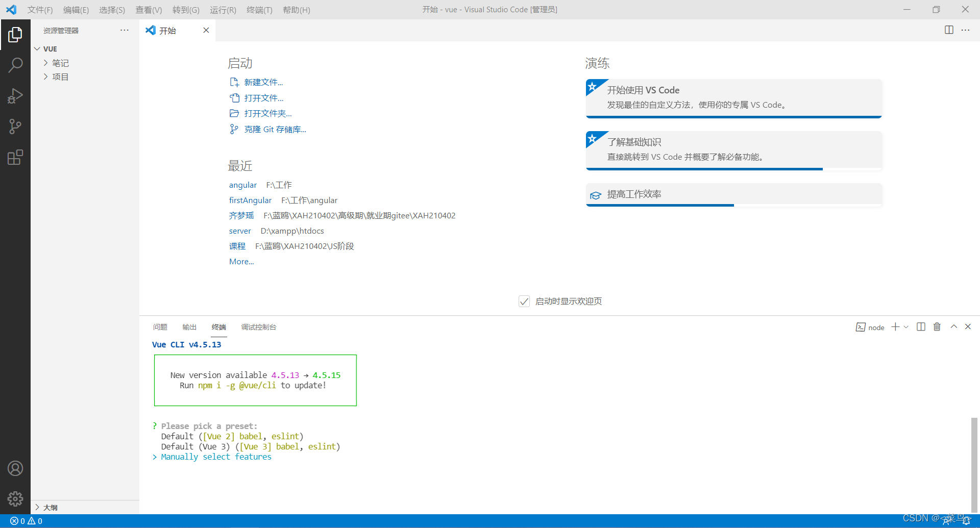The width and height of the screenshot is (980, 528).
Task: Collapse the VUE root folder
Action: point(37,49)
